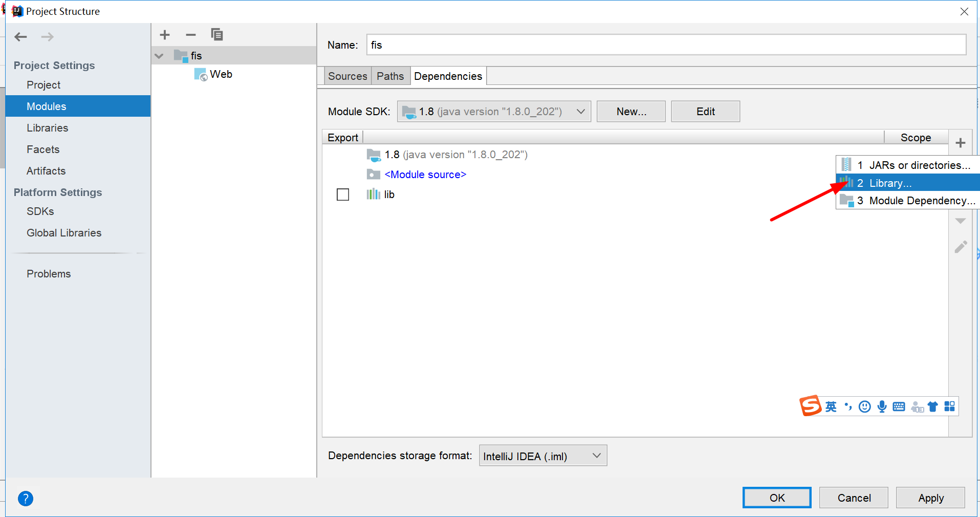Select the Dependencies tab
This screenshot has width=980, height=517.
coord(448,76)
